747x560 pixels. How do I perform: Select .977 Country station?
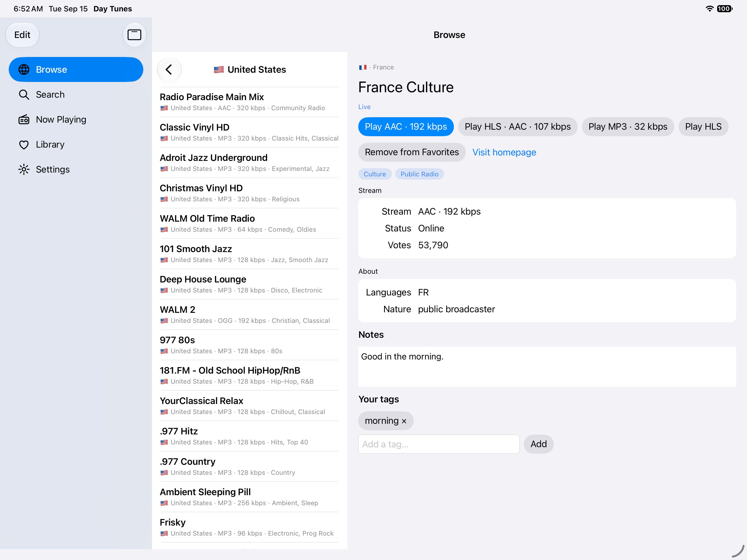point(249,466)
